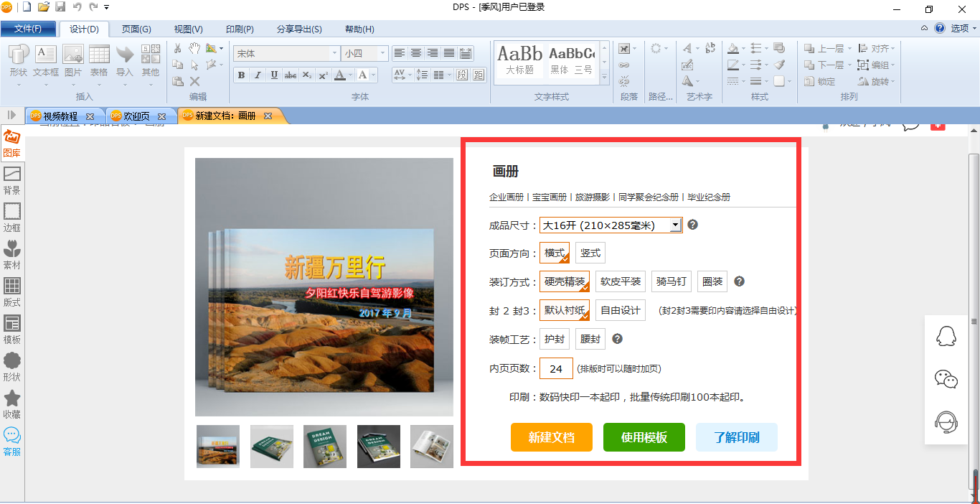The image size is (980, 504).
Task: Click the delete X icon in 编辑 group
Action: click(x=194, y=81)
